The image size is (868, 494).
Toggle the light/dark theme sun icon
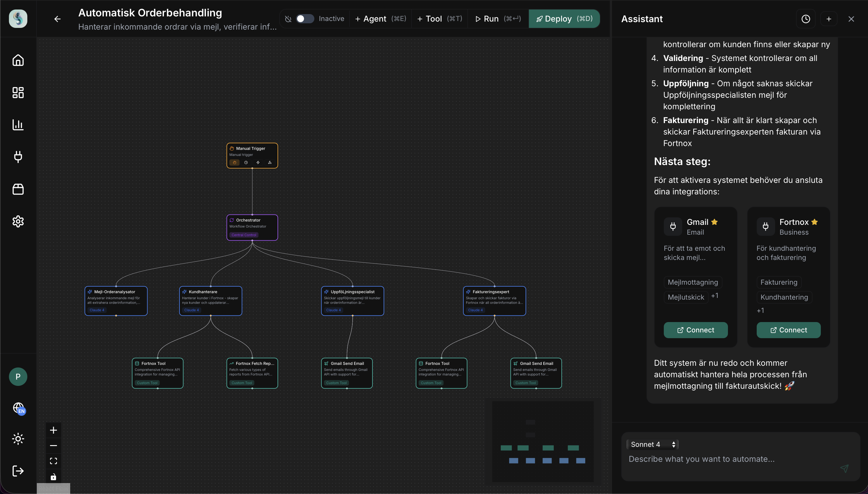[x=18, y=439]
